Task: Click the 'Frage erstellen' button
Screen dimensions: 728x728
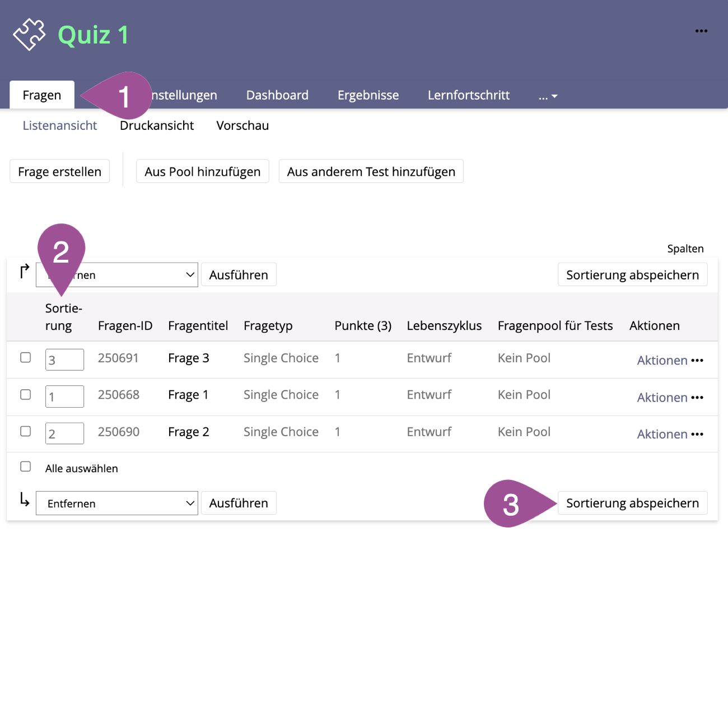Action: [x=59, y=171]
